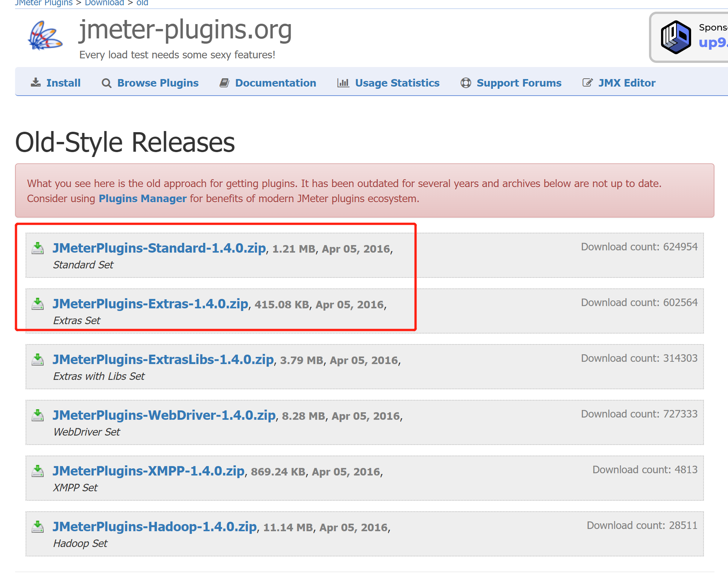Download JMeterPlugins-Hadoop-1.4.0.zip
Image resolution: width=728 pixels, height=573 pixels.
coord(155,527)
